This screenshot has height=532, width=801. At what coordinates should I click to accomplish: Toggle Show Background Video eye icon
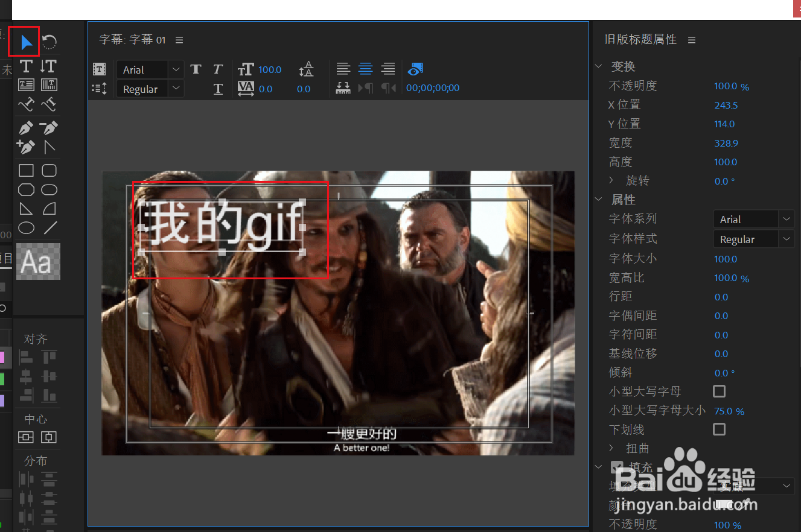click(416, 69)
